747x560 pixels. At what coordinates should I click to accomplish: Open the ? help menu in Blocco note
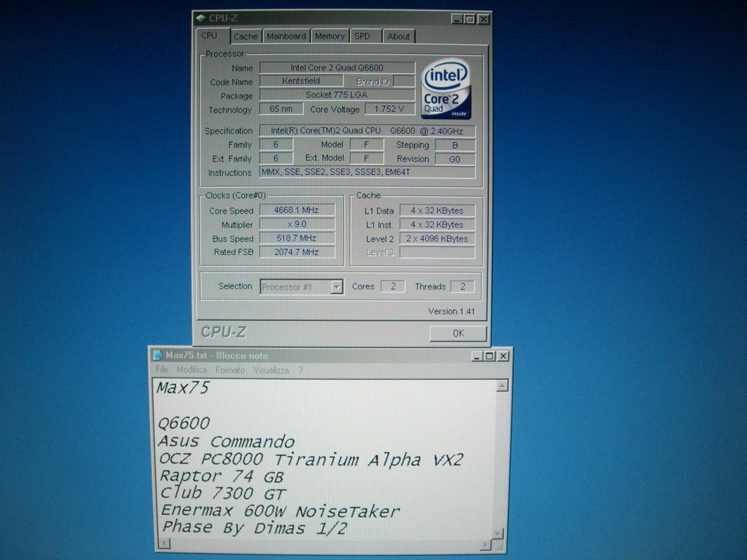pos(301,370)
